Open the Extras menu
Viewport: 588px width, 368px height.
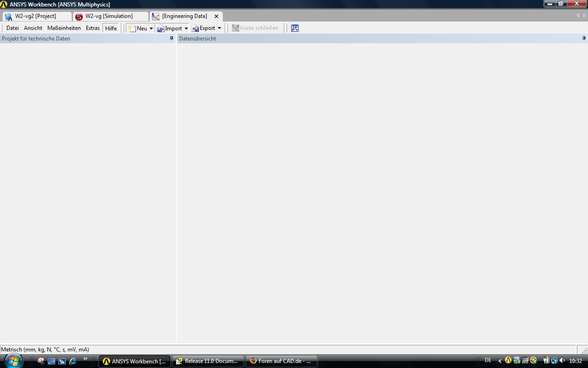tap(93, 28)
